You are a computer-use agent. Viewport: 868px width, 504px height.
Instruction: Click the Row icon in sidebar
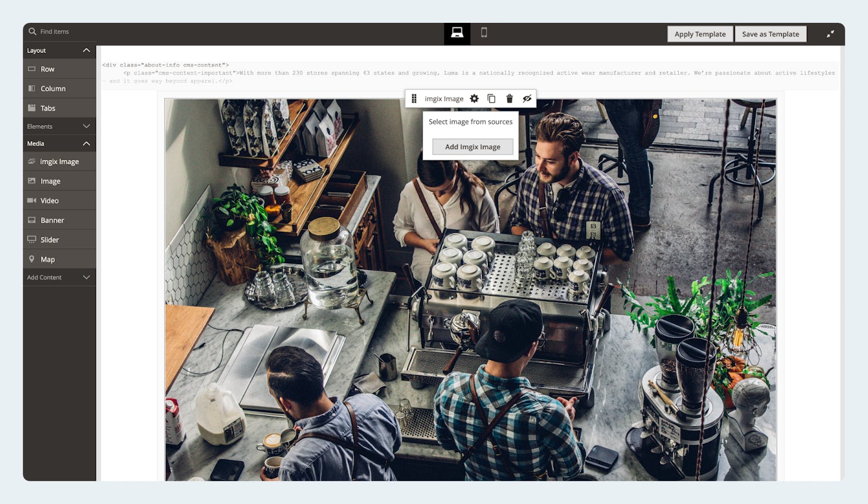(31, 69)
